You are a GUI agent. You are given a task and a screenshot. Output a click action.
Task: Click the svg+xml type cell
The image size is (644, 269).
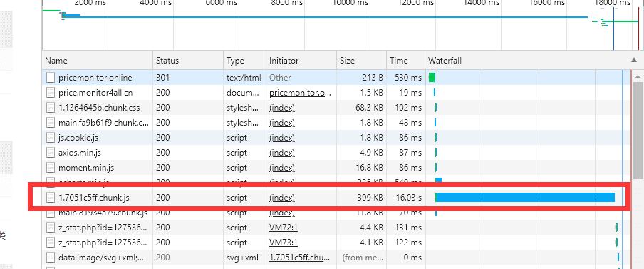pos(242,258)
